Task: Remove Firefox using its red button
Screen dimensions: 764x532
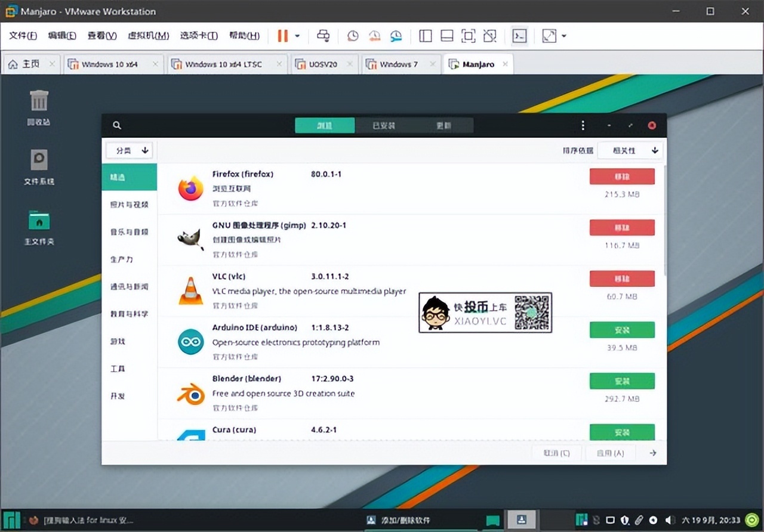Action: [x=622, y=177]
